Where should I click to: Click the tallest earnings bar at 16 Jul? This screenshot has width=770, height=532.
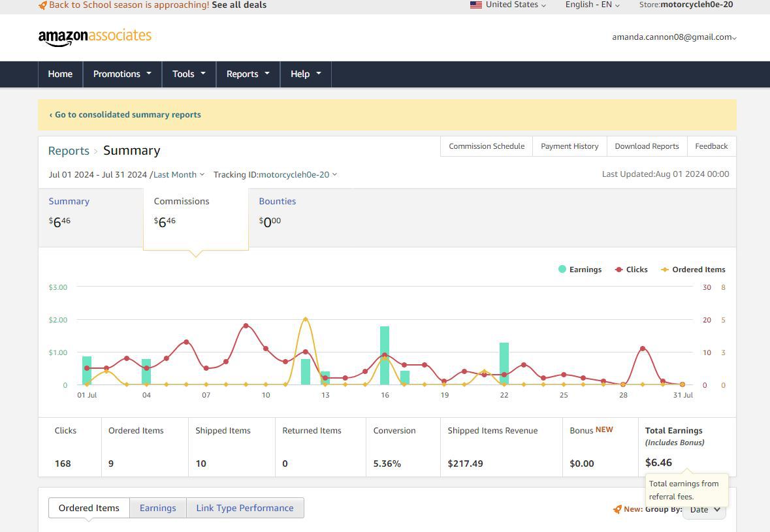(385, 355)
